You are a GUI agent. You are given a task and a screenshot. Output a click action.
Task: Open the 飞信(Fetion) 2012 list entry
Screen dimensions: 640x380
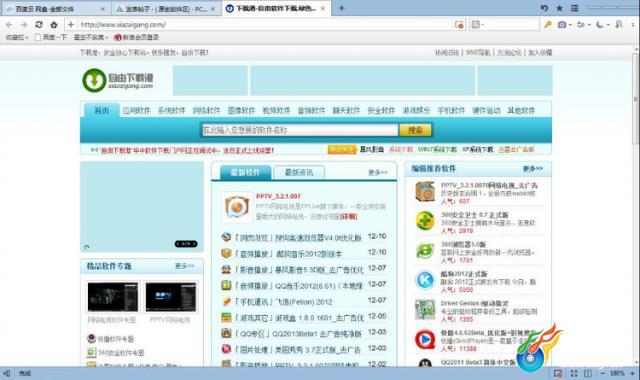tap(283, 302)
